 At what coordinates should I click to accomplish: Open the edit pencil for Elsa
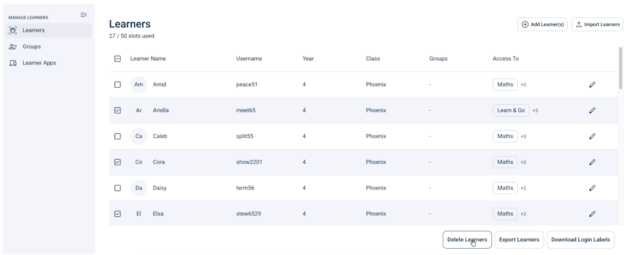(592, 214)
